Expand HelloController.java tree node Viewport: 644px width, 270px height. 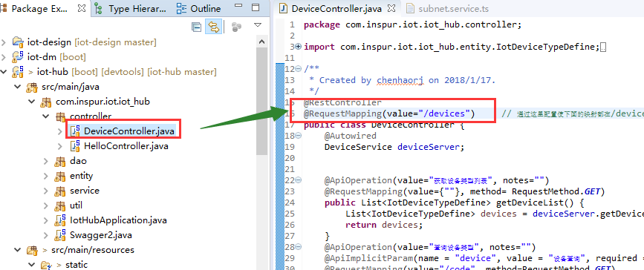coord(60,146)
